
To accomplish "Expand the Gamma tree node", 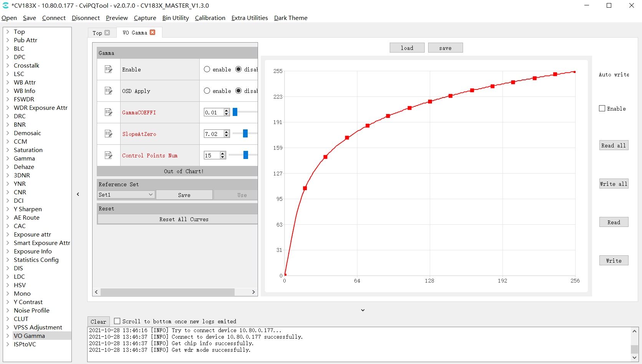I will click(8, 158).
